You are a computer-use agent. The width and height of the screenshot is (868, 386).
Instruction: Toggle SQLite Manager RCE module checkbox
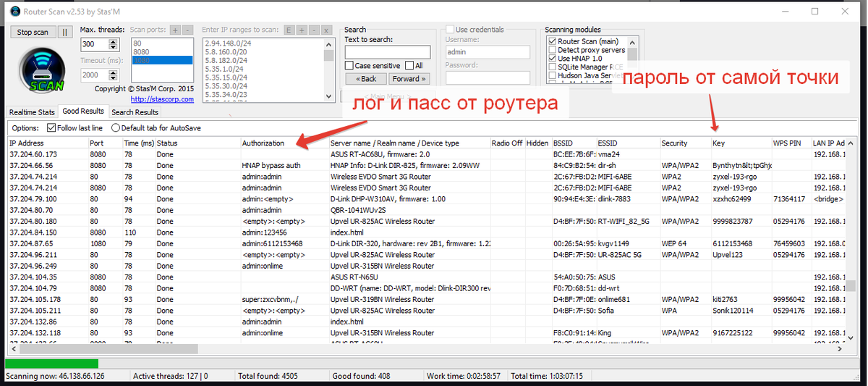(x=553, y=67)
